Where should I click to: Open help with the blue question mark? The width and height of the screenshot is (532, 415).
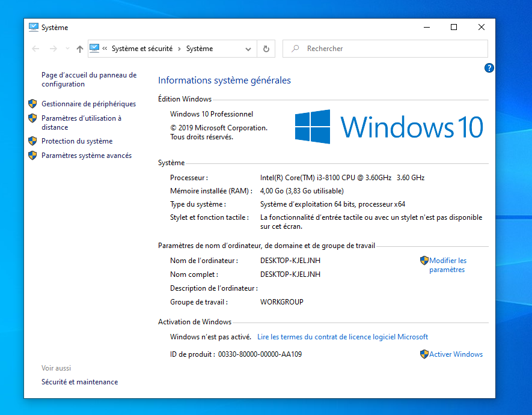click(489, 68)
